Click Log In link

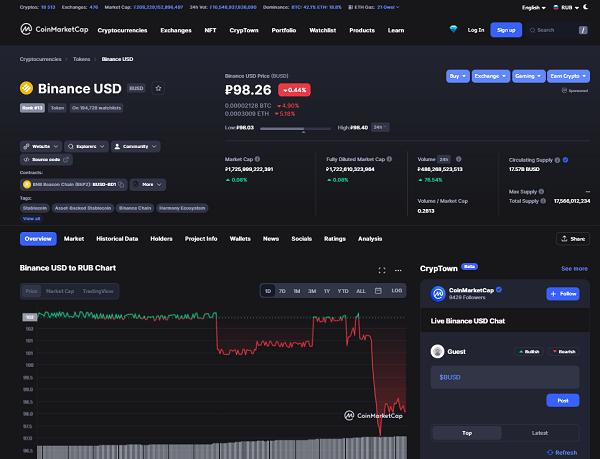click(x=476, y=30)
